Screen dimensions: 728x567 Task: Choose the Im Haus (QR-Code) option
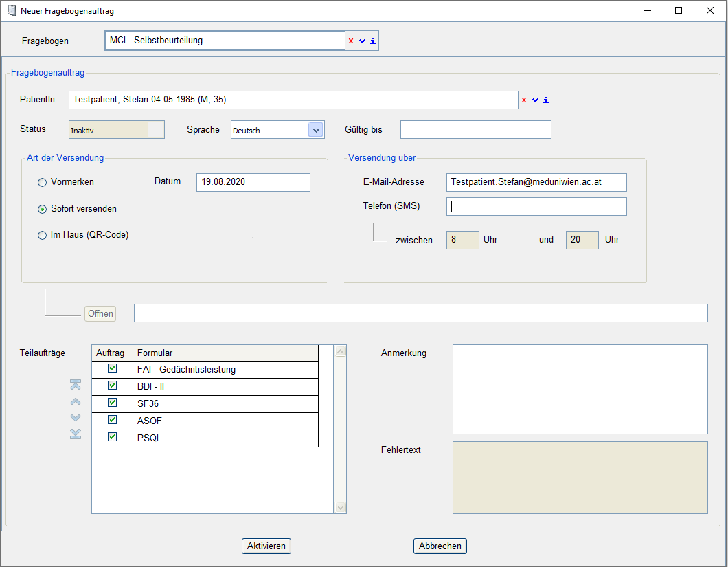pyautogui.click(x=43, y=235)
